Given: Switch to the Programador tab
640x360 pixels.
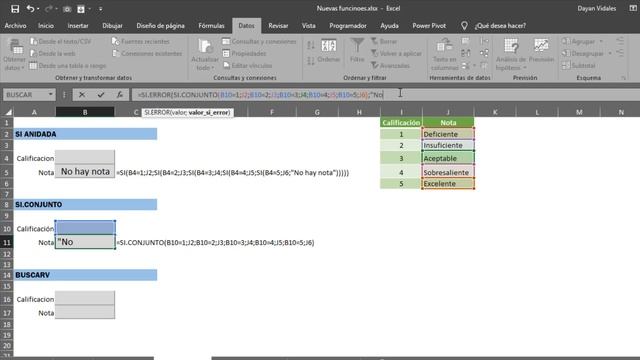Looking at the screenshot, I should [348, 26].
